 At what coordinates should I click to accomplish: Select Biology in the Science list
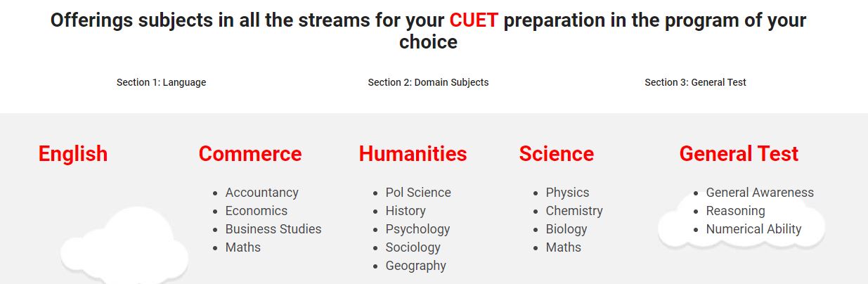click(566, 229)
